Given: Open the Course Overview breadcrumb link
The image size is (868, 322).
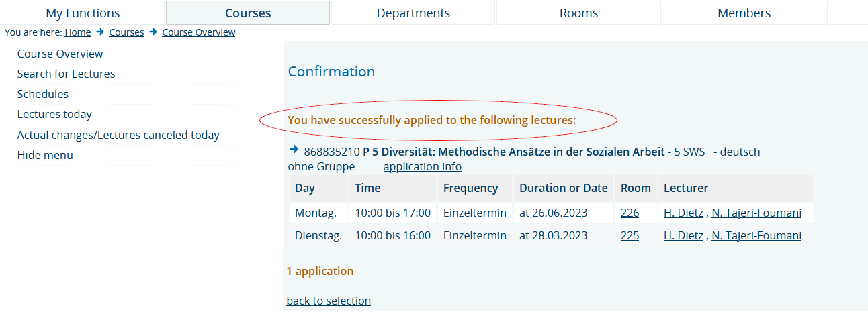Looking at the screenshot, I should pyautogui.click(x=199, y=32).
